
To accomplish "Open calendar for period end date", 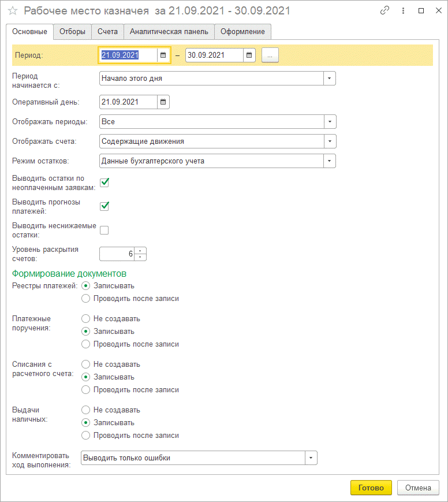I will (249, 55).
